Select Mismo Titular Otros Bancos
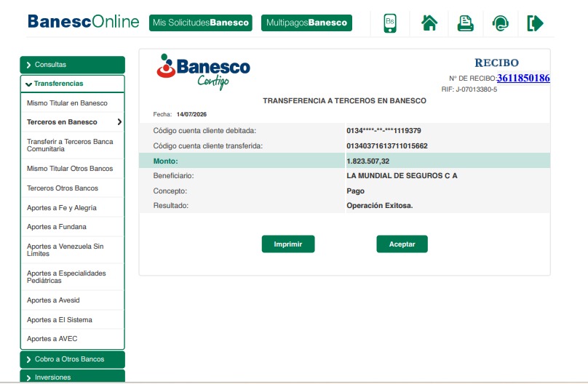The image size is (588, 384). (x=72, y=169)
